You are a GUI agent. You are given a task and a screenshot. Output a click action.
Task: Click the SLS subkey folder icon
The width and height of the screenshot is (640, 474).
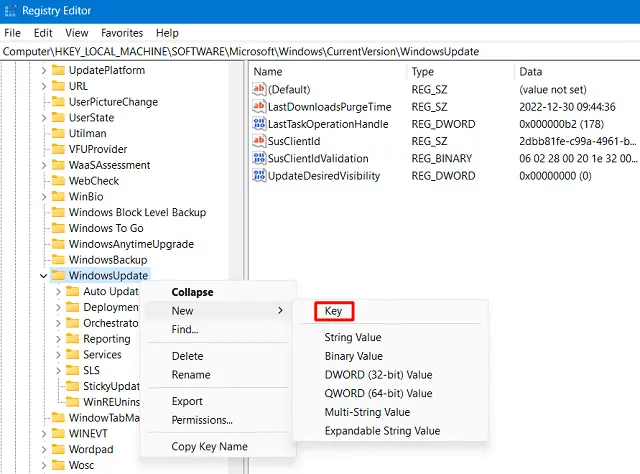(73, 370)
